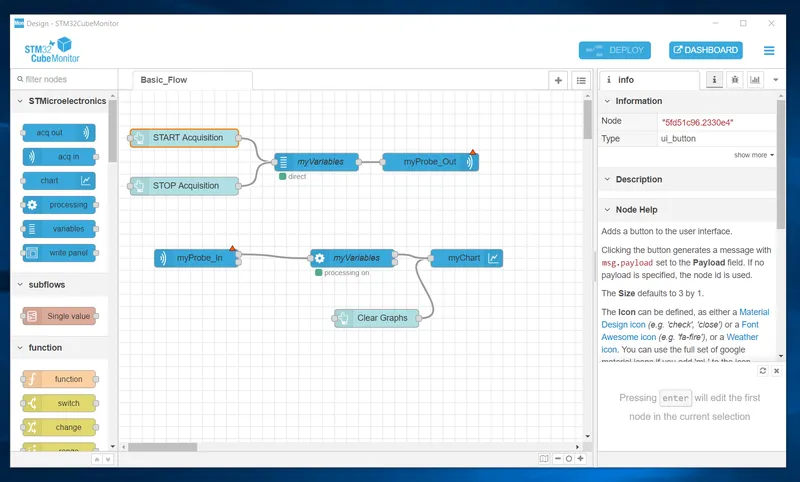Toggle the navigator map icon
The height and width of the screenshot is (482, 800).
[544, 459]
